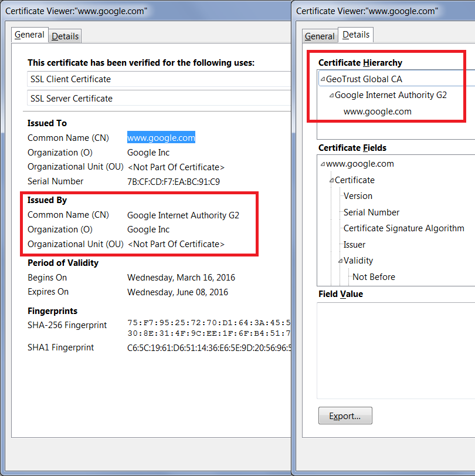Image resolution: width=475 pixels, height=476 pixels.
Task: Click the Begins On label
Action: coord(48,278)
